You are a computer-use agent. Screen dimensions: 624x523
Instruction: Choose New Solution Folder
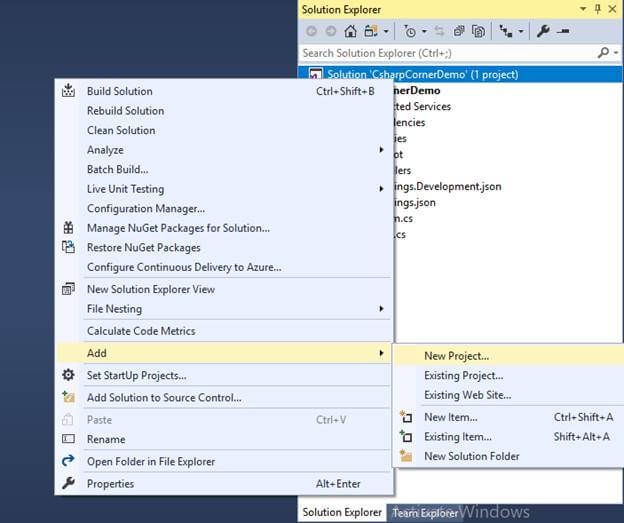click(509, 456)
